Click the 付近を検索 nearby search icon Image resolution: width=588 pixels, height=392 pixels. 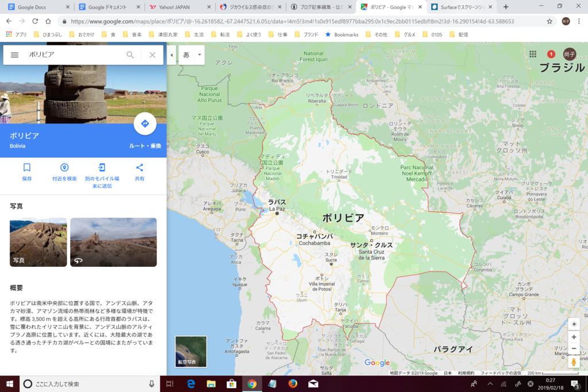[x=64, y=168]
